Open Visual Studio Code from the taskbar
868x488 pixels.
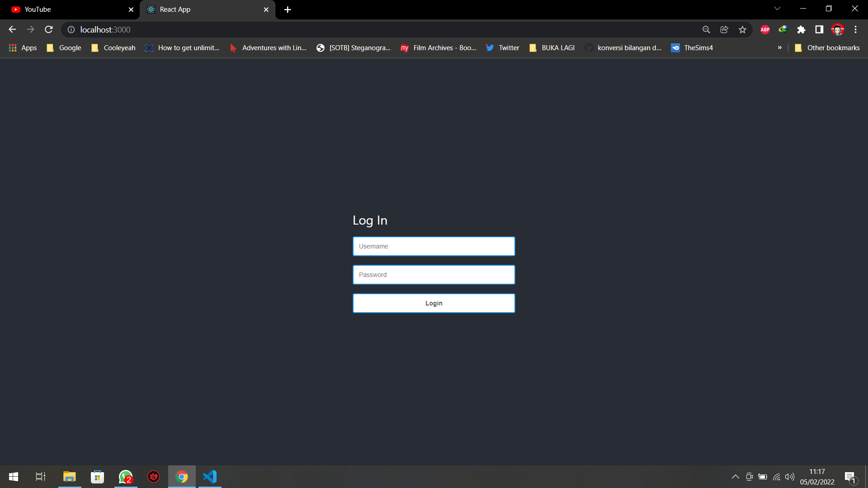[x=210, y=477]
